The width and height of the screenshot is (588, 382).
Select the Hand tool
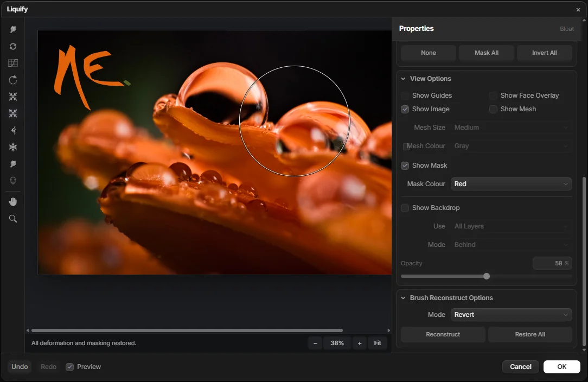point(13,202)
